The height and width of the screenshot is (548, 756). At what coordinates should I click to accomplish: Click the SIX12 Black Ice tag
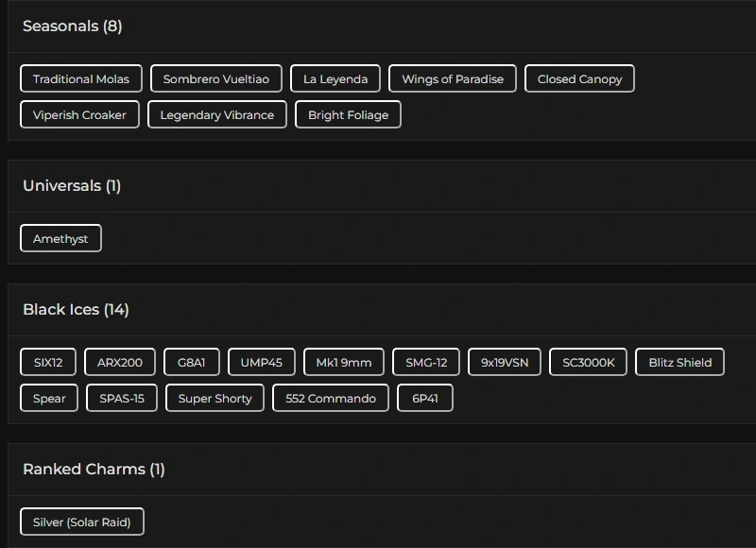point(48,363)
